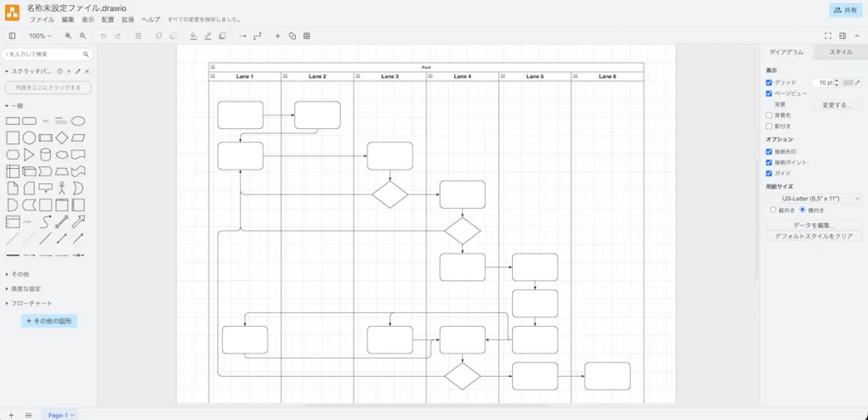Image resolution: width=868 pixels, height=420 pixels.
Task: Enable the 影付き checkbox
Action: [x=769, y=126]
